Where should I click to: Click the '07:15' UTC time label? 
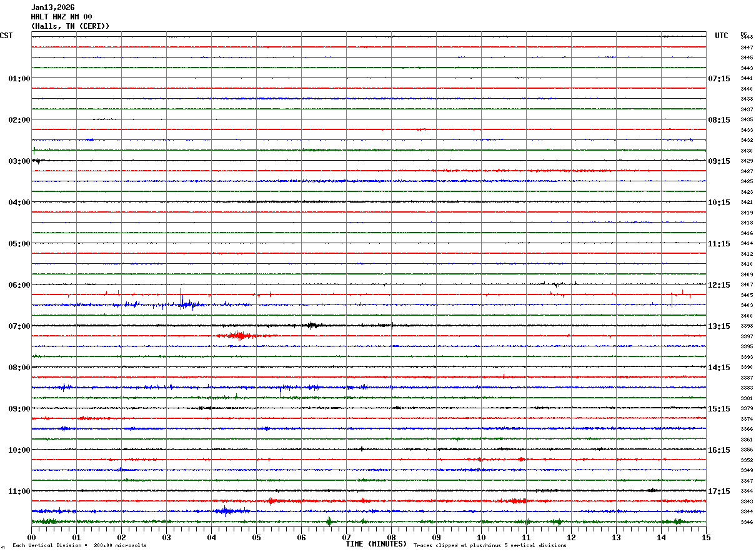719,79
